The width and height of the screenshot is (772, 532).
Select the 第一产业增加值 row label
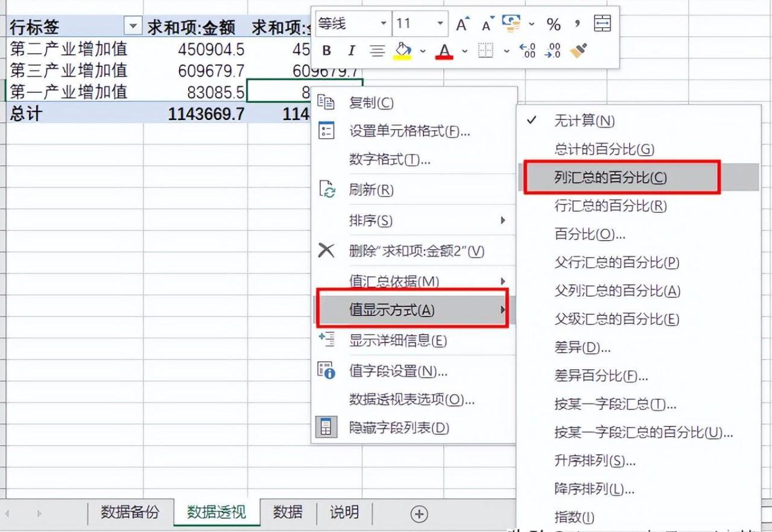[74, 92]
